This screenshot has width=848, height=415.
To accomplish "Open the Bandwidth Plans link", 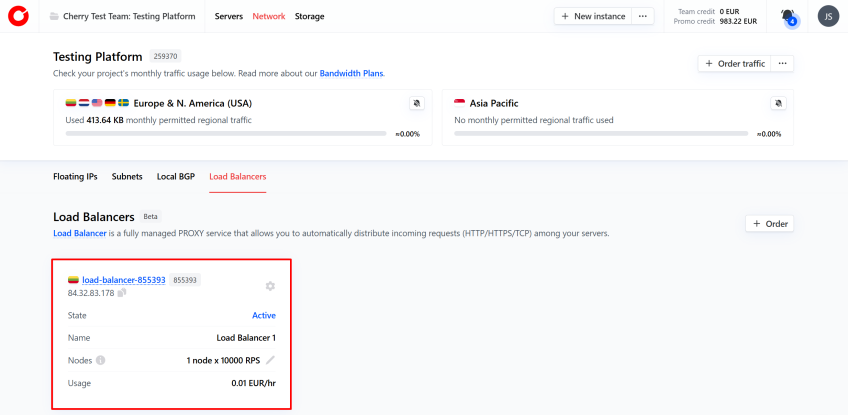I will tap(351, 73).
